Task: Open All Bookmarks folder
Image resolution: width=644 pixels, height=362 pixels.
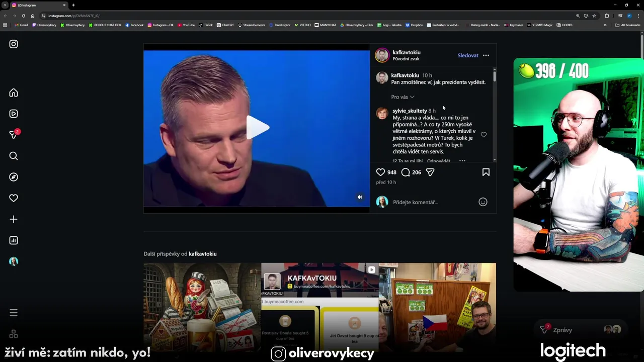Action: point(628,25)
